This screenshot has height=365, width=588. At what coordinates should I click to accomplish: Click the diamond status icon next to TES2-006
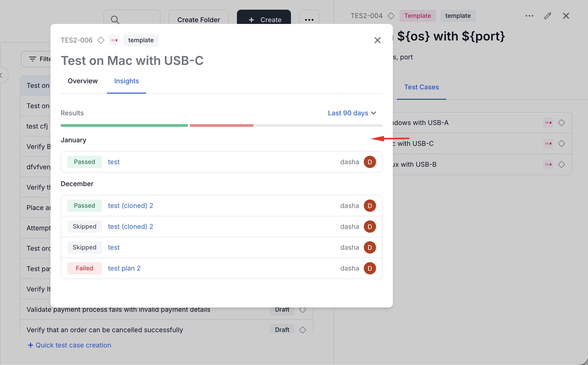[x=101, y=40]
